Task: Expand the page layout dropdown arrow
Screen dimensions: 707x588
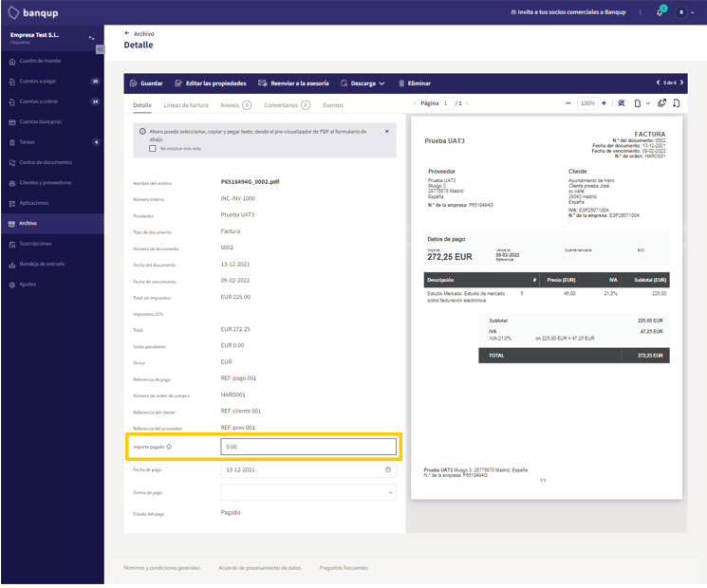Action: (648, 103)
